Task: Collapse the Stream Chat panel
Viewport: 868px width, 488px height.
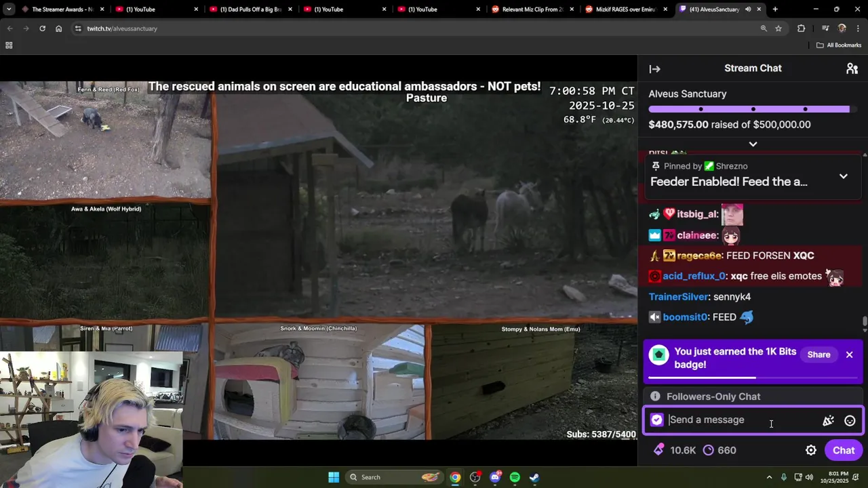Action: pyautogui.click(x=654, y=68)
